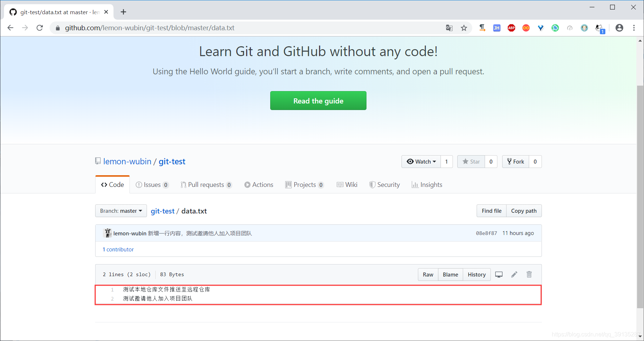The image size is (644, 341).
Task: Click the browser back arrow
Action: click(10, 28)
